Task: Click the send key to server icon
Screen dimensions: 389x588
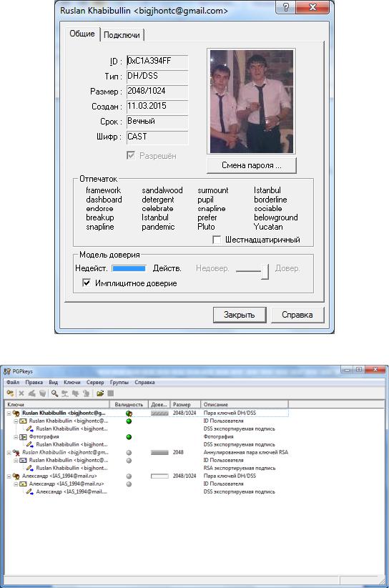Action: 65,393
